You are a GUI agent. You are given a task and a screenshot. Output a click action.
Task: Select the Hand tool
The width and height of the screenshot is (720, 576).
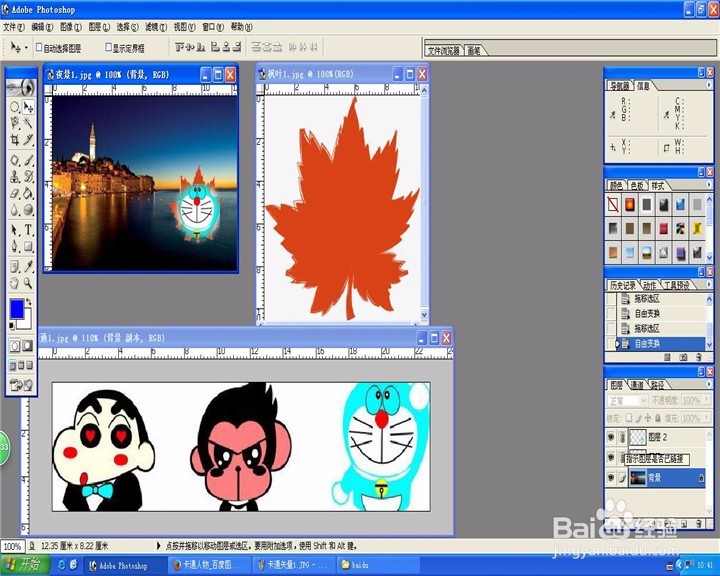[x=14, y=283]
